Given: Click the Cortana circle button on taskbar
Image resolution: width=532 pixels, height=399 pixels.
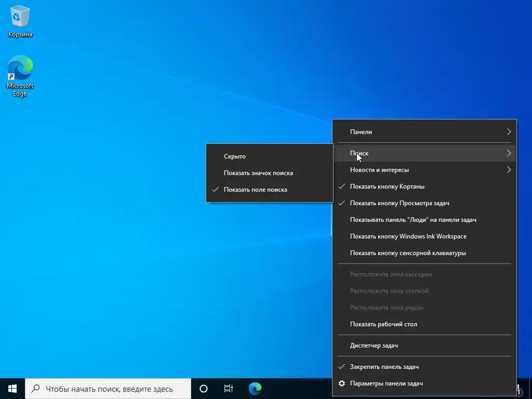Looking at the screenshot, I should click(203, 389).
